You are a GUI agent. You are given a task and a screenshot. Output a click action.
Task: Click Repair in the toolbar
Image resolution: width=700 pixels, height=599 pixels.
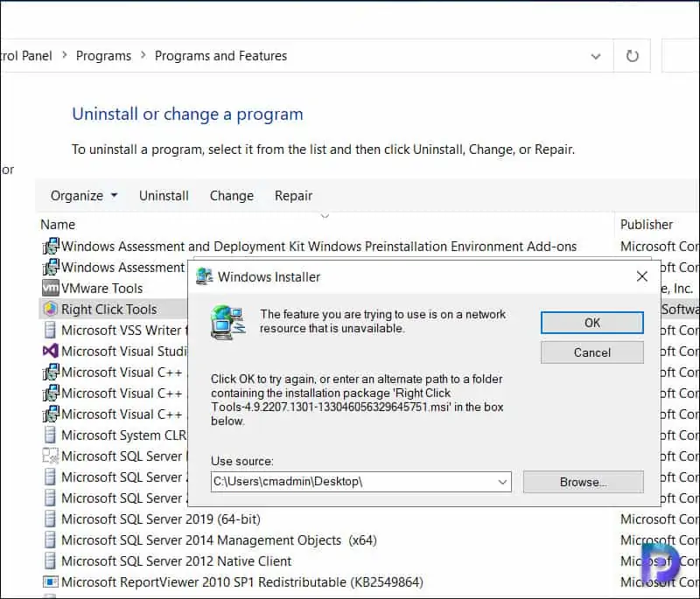pos(293,196)
